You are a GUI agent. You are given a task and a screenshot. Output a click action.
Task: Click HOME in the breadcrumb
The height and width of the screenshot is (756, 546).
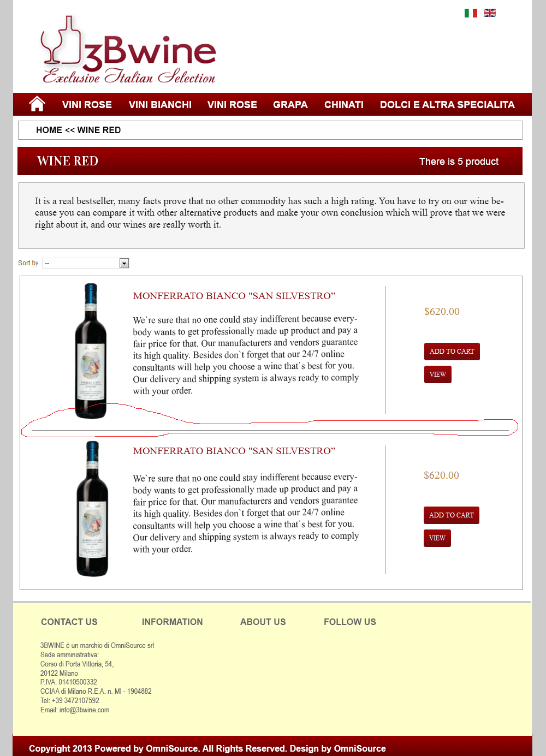49,130
